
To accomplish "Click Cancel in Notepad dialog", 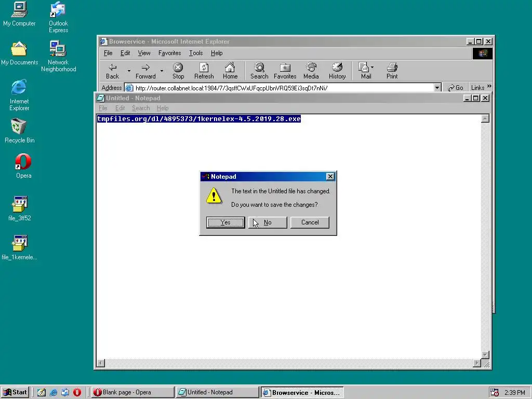I will [x=310, y=222].
